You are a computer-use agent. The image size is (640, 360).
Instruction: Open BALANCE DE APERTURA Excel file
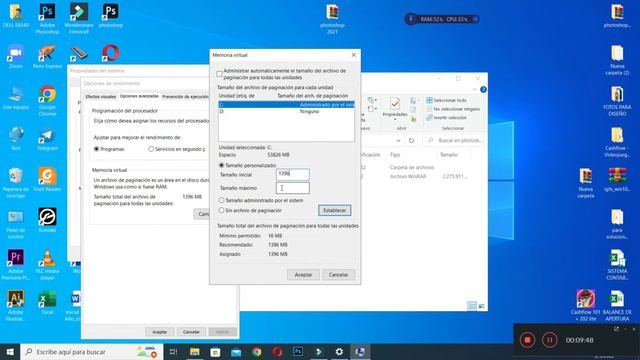pyautogui.click(x=617, y=305)
